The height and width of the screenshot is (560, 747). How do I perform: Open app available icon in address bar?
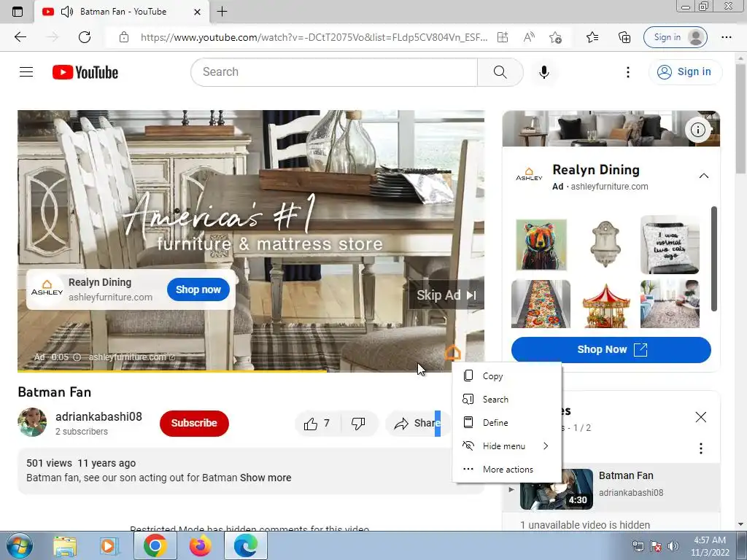(x=503, y=37)
